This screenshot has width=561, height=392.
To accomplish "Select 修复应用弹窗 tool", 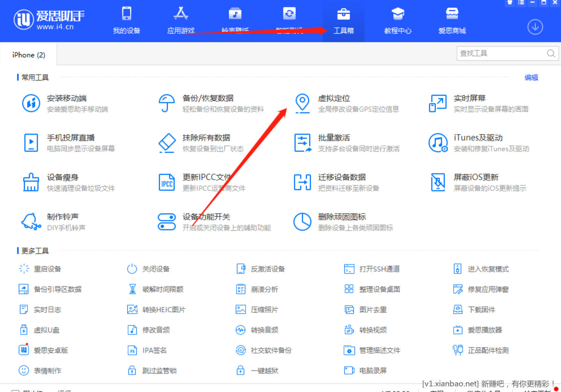I will click(481, 289).
